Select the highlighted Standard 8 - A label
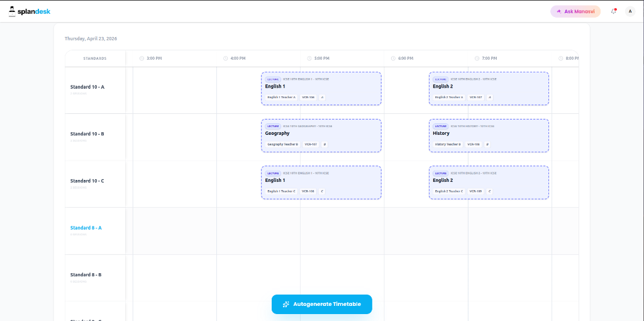 click(86, 228)
